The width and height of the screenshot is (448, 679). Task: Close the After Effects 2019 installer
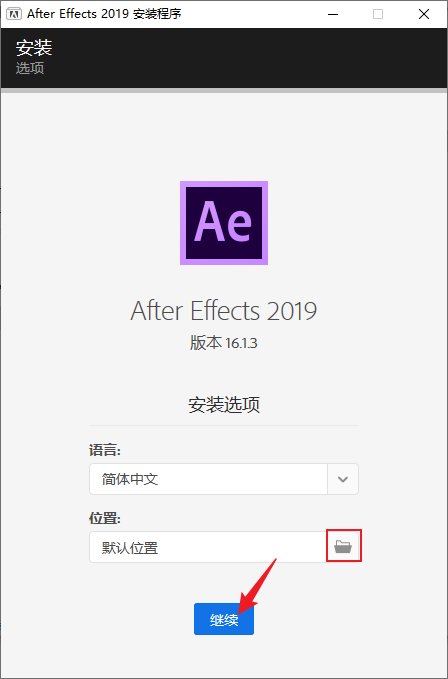click(424, 14)
